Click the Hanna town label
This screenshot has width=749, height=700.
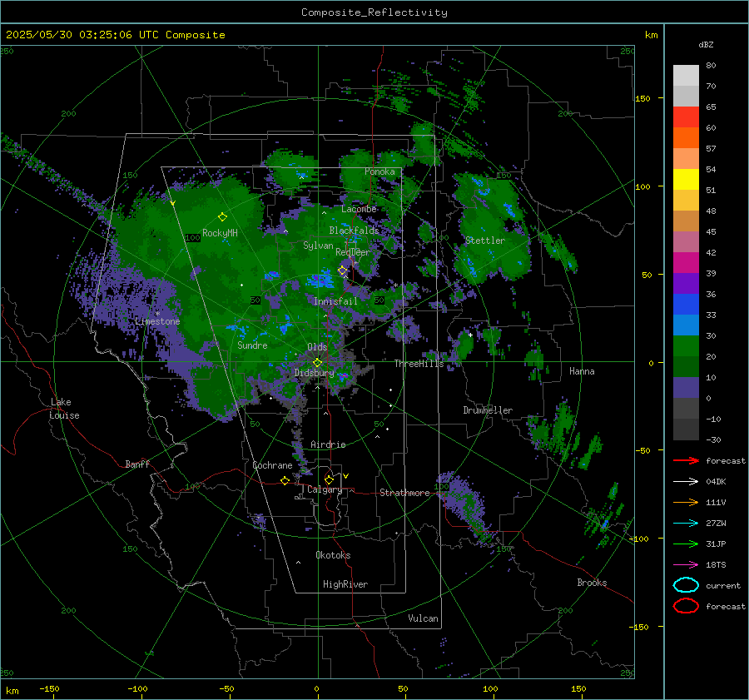click(582, 371)
